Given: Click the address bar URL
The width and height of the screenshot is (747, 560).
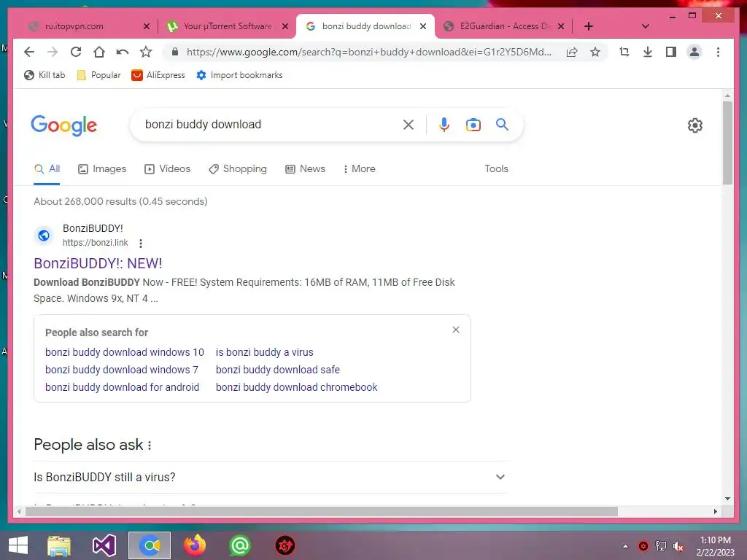Looking at the screenshot, I should click(x=368, y=52).
